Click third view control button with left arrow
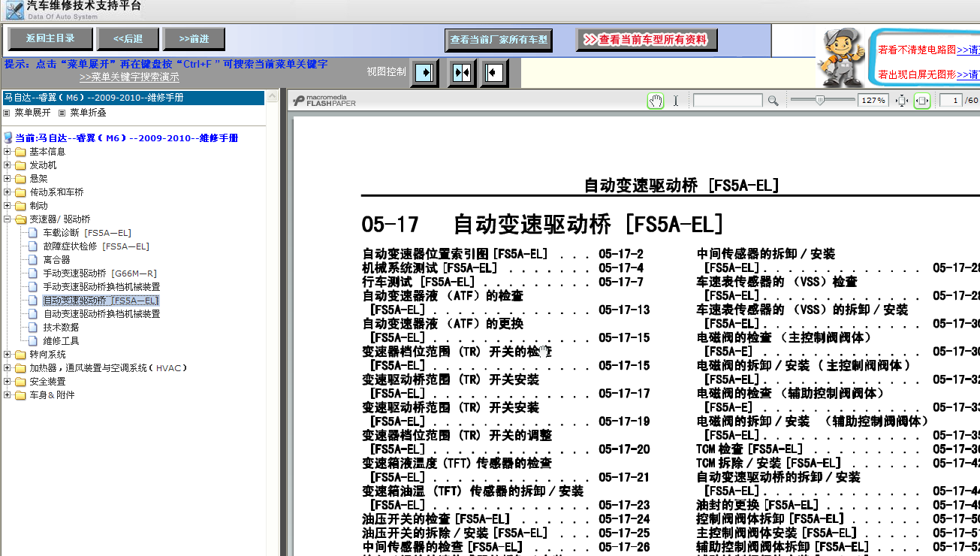 [495, 73]
